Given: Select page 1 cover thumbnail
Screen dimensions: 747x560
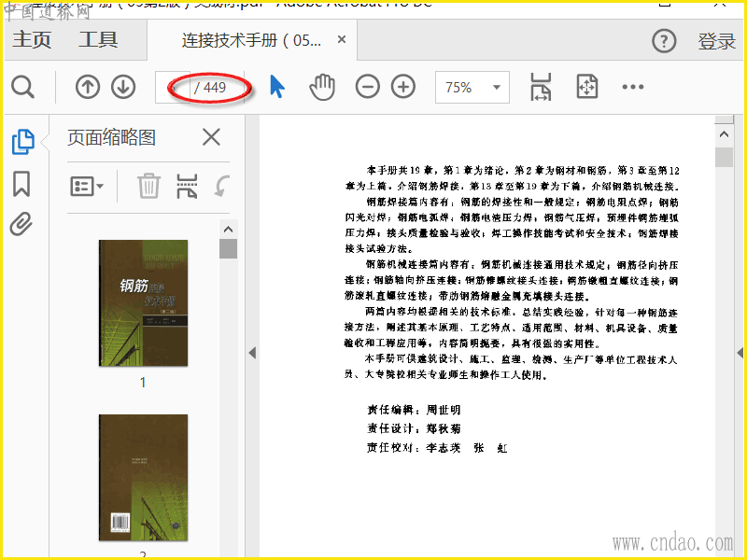Looking at the screenshot, I should tap(144, 303).
